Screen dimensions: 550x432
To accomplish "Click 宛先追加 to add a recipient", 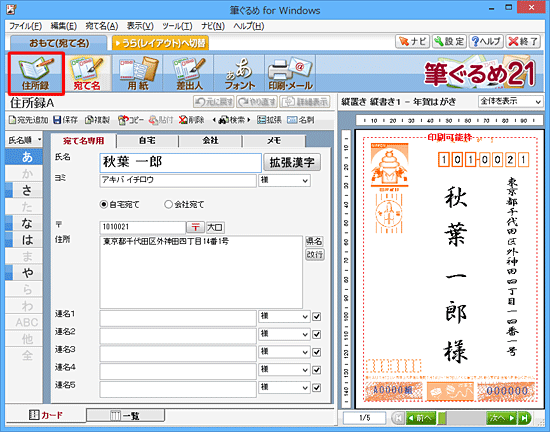I will 28,120.
